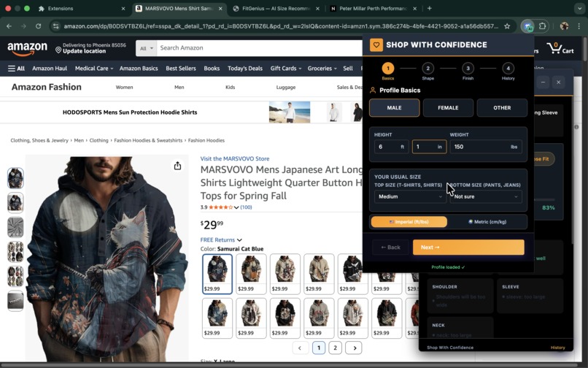
Task: Click the height inches field
Action: click(430, 147)
